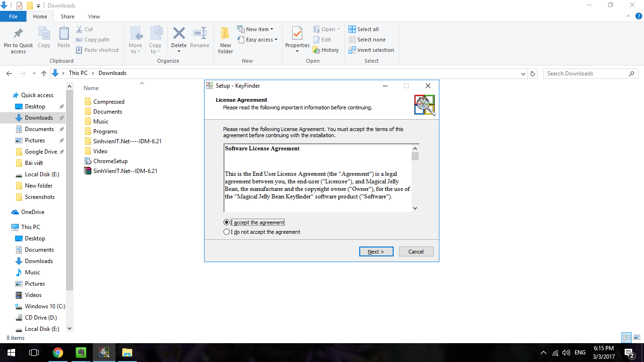Click the Name column header
This screenshot has width=644, height=362.
(91, 88)
